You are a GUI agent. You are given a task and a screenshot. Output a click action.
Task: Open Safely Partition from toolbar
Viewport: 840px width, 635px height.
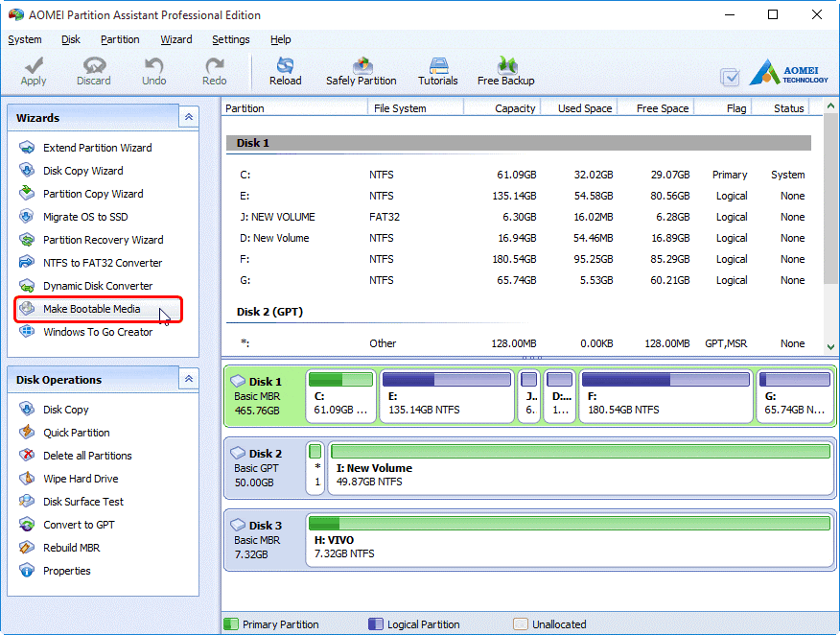click(x=362, y=71)
